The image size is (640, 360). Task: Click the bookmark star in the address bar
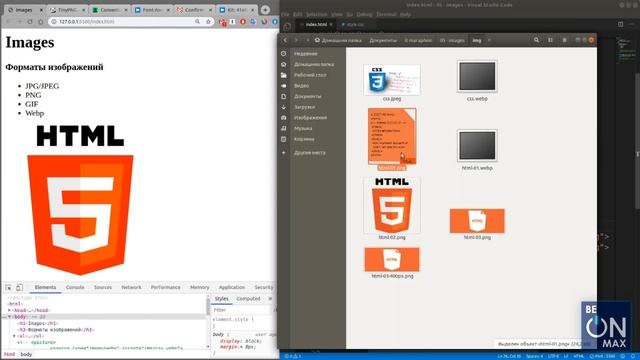[208, 22]
